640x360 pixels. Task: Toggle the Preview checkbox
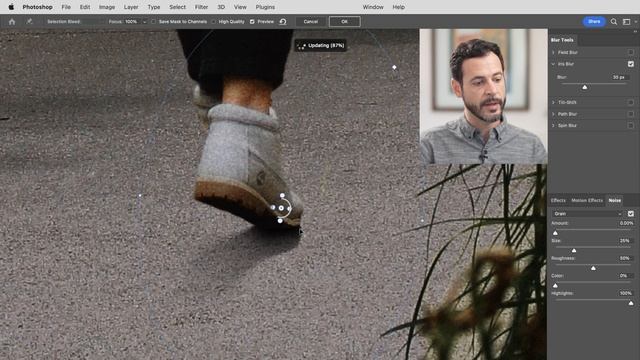(252, 22)
